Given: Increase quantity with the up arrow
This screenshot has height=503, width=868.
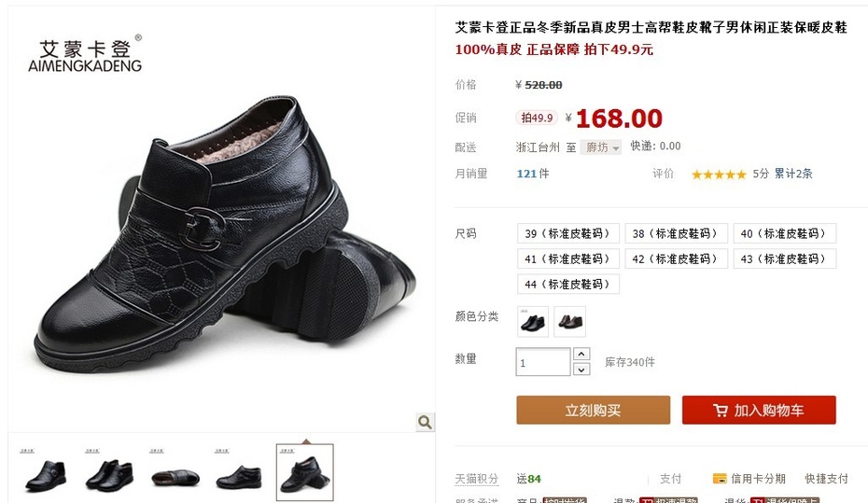Looking at the screenshot, I should (581, 354).
